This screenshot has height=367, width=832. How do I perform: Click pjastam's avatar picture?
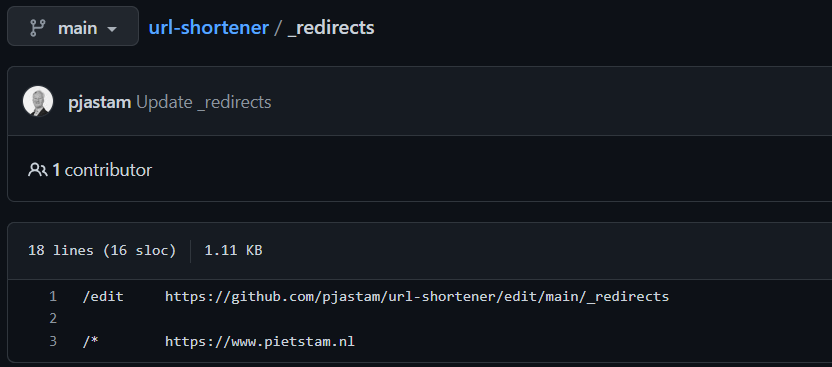click(38, 101)
